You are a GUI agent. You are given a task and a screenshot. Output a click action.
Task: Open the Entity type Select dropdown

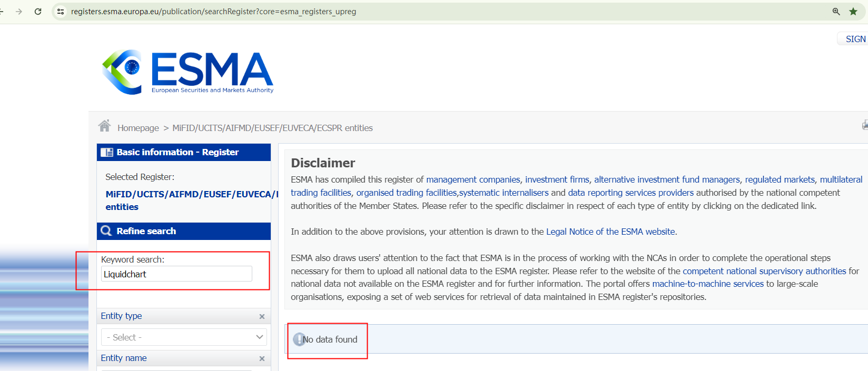pos(184,337)
